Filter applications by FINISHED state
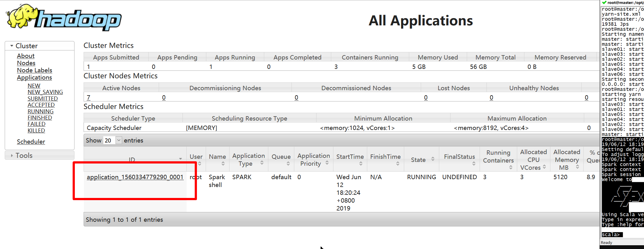This screenshot has height=249, width=644. [x=40, y=117]
